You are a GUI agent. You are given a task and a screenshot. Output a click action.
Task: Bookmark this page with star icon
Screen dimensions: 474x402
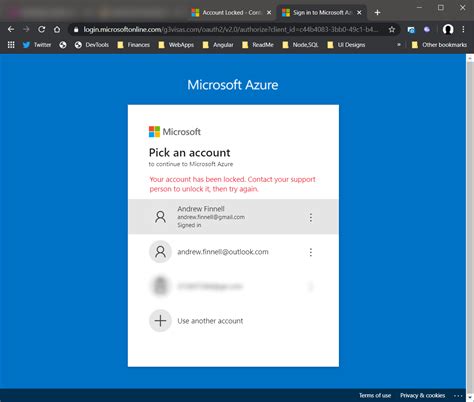(392, 30)
